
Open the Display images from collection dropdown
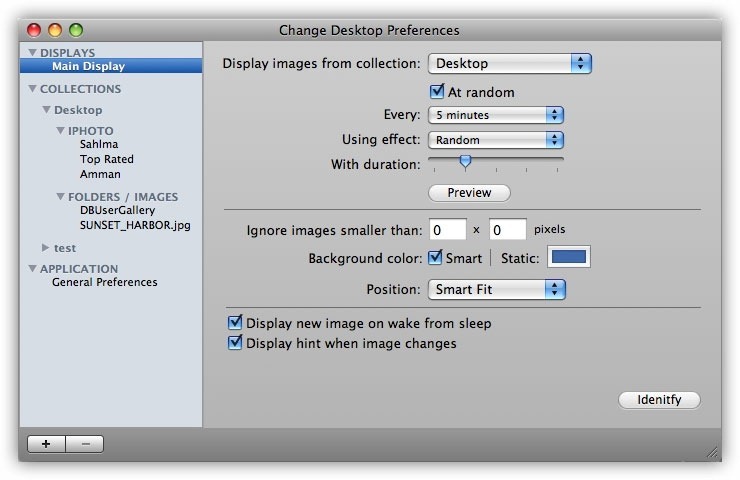click(510, 64)
